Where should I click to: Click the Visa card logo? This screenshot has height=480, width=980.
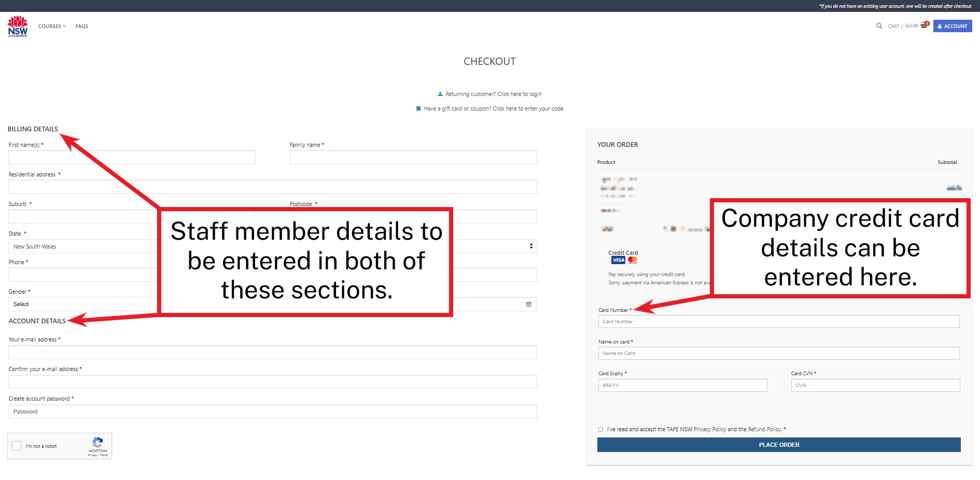pos(618,260)
